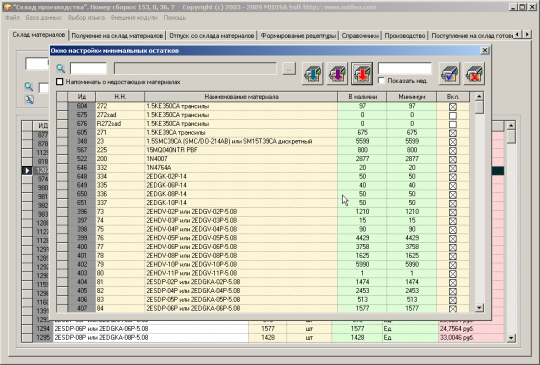Switch to 'Отпуск со склада материалов' tab

pos(211,36)
